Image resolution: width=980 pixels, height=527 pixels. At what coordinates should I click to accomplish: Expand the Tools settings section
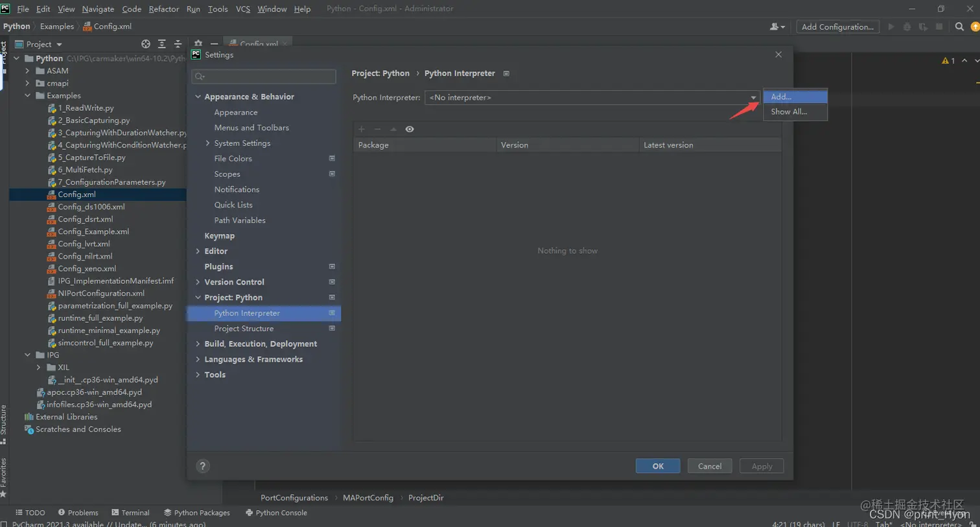(x=198, y=375)
